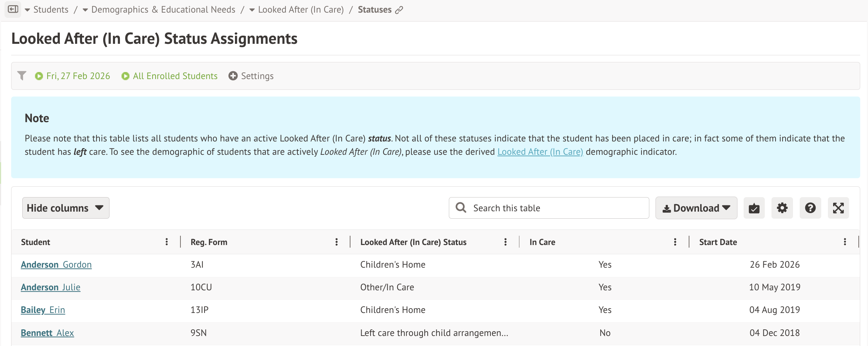Click the copy permalink chain icon
This screenshot has height=346, width=868.
point(399,10)
